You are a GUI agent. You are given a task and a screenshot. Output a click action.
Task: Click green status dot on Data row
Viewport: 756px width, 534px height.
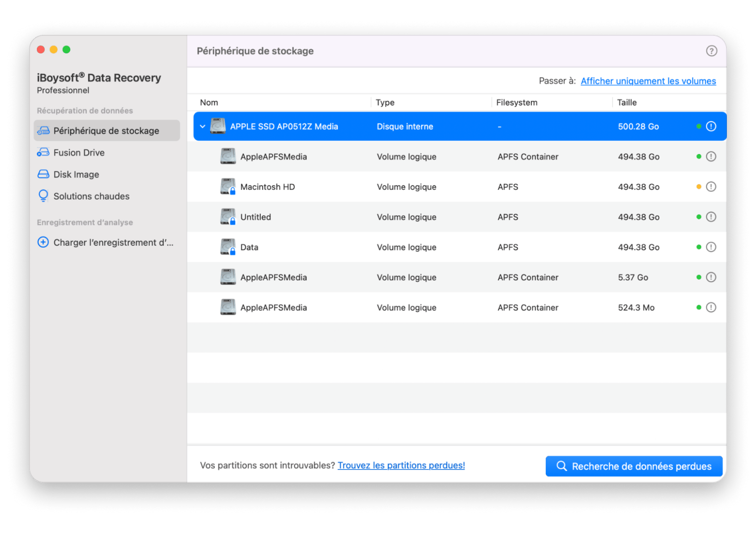pos(699,247)
